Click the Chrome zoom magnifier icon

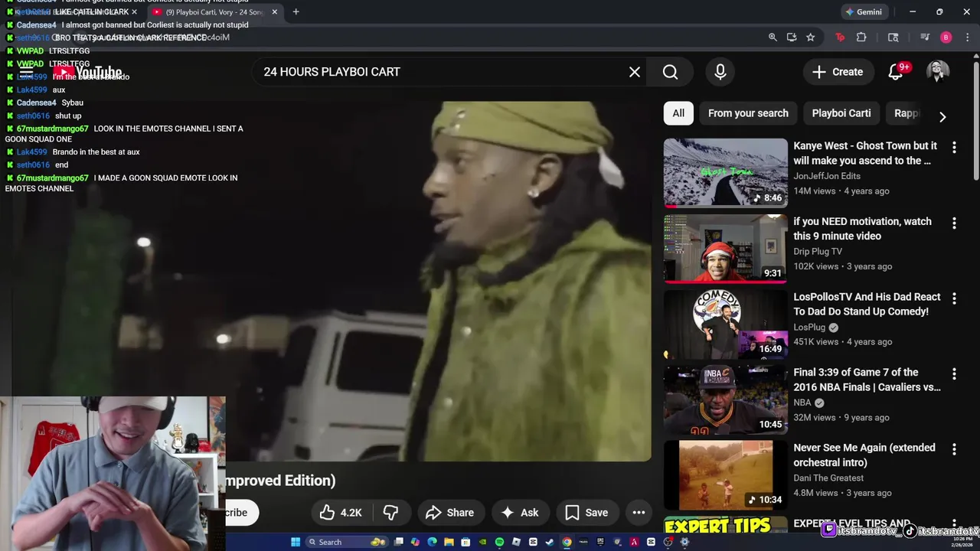(x=773, y=37)
